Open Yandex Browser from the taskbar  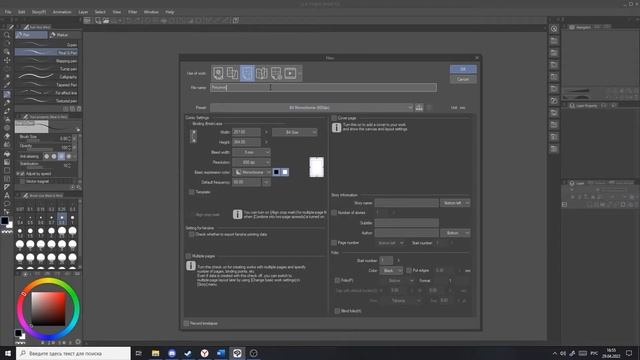204,353
